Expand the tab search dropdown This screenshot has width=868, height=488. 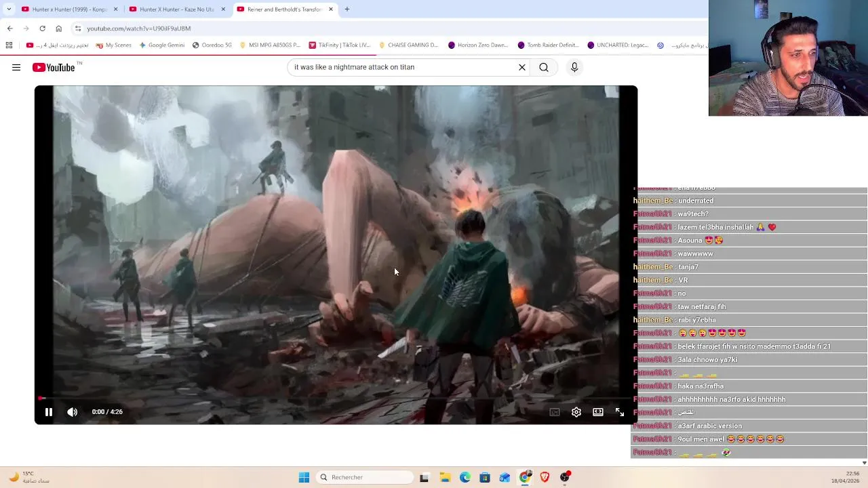pos(8,9)
